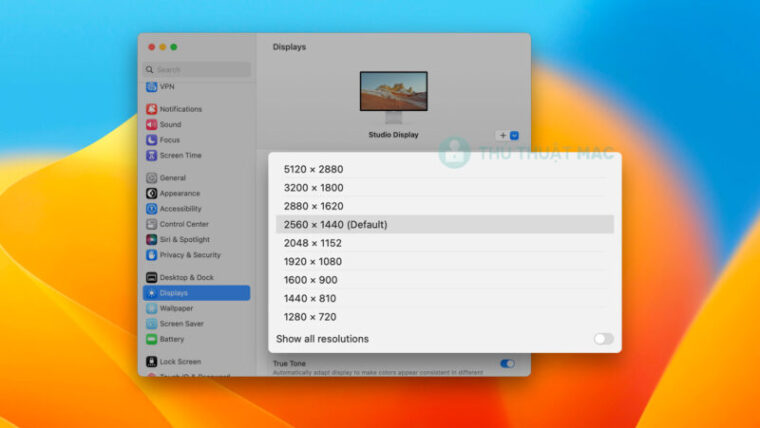Click the Wallpaper icon in sidebar
Image resolution: width=760 pixels, height=428 pixels.
(152, 308)
